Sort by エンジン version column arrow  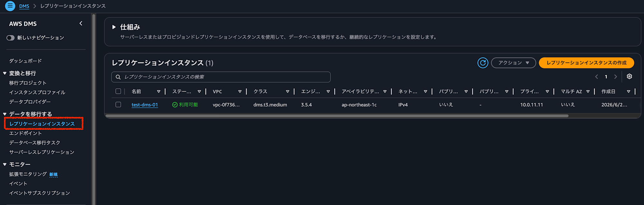[x=328, y=92]
